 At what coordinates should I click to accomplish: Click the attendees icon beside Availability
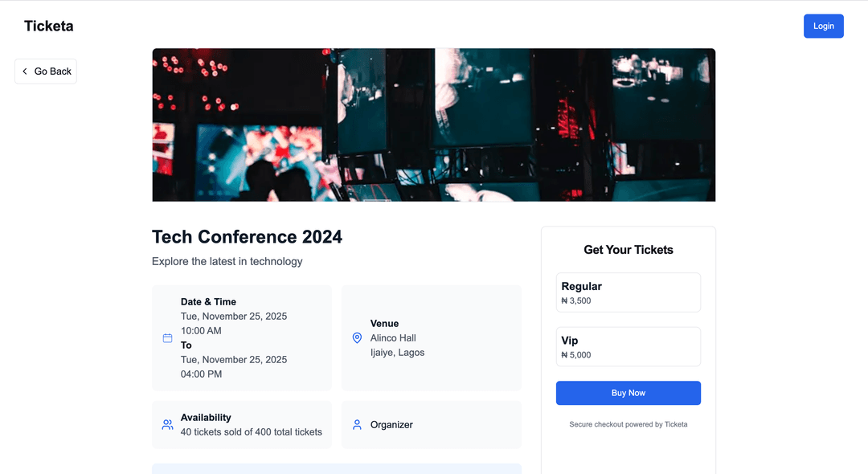167,423
